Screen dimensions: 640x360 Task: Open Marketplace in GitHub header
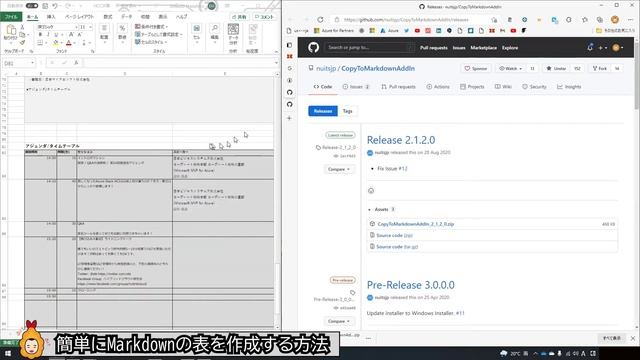484,48
